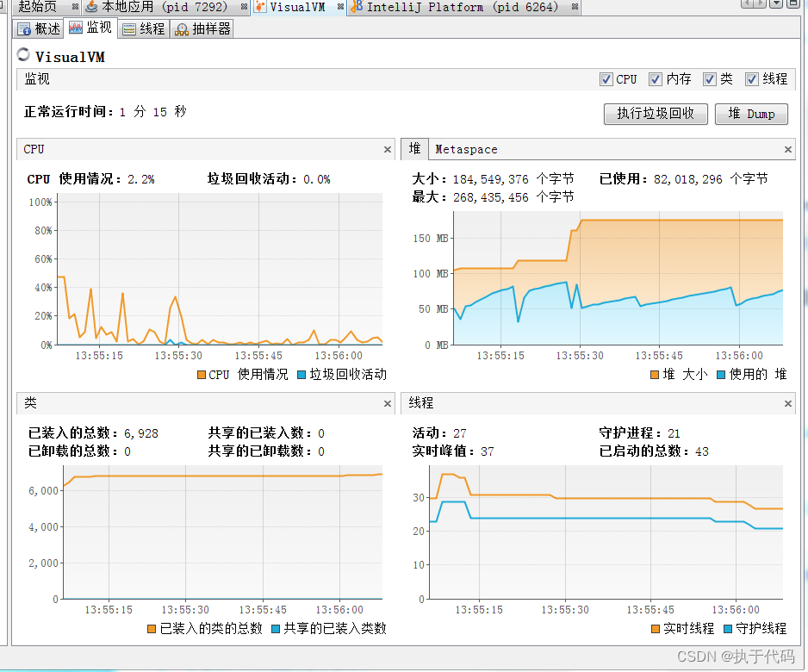
Task: Click the 垃圾回收活动 value 0.0%
Action: tap(317, 179)
